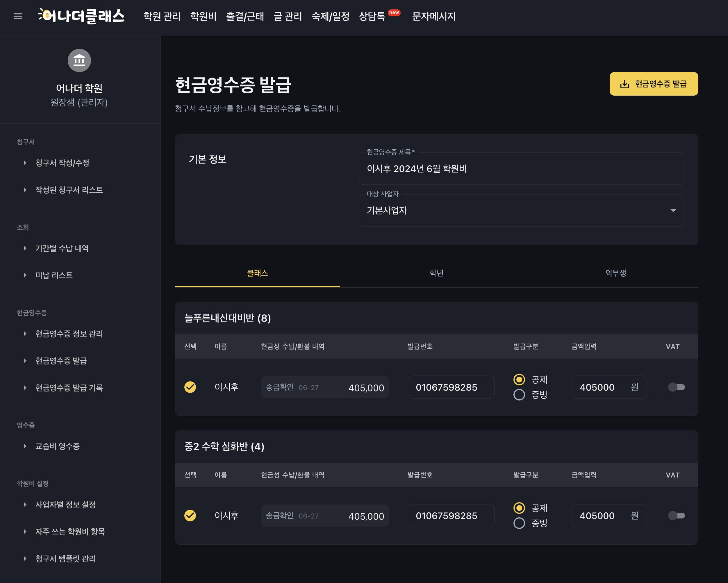
Task: Switch to the 클래스 tab
Action: [x=257, y=273]
